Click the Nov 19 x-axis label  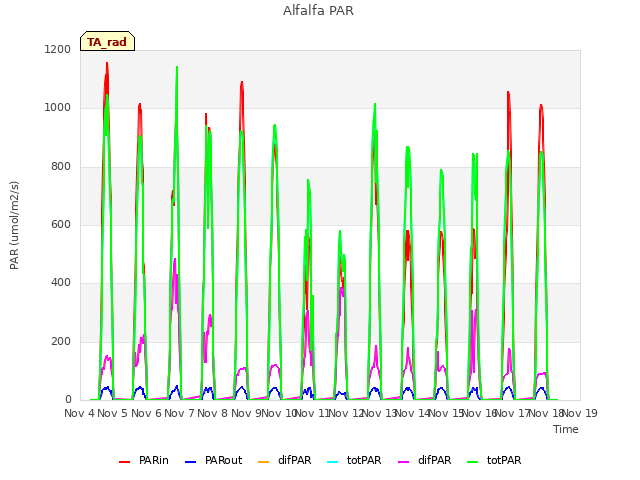coord(581,413)
